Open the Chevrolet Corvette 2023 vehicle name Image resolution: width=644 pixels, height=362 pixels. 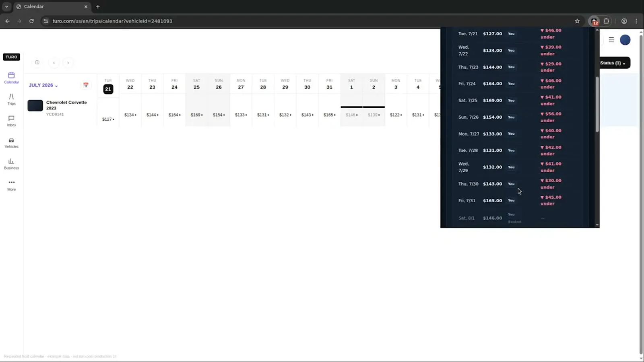[x=66, y=105]
